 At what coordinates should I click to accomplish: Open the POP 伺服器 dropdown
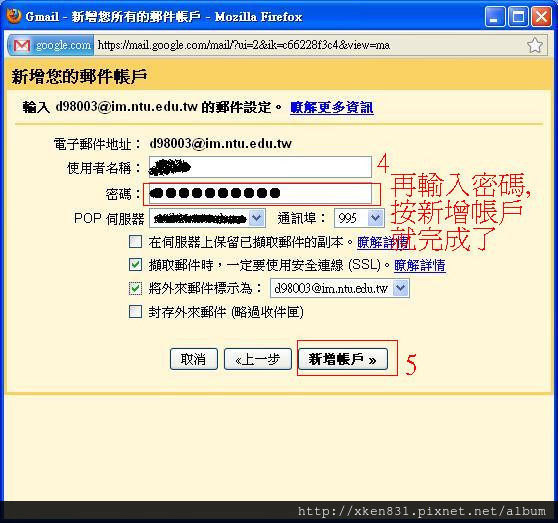207,218
